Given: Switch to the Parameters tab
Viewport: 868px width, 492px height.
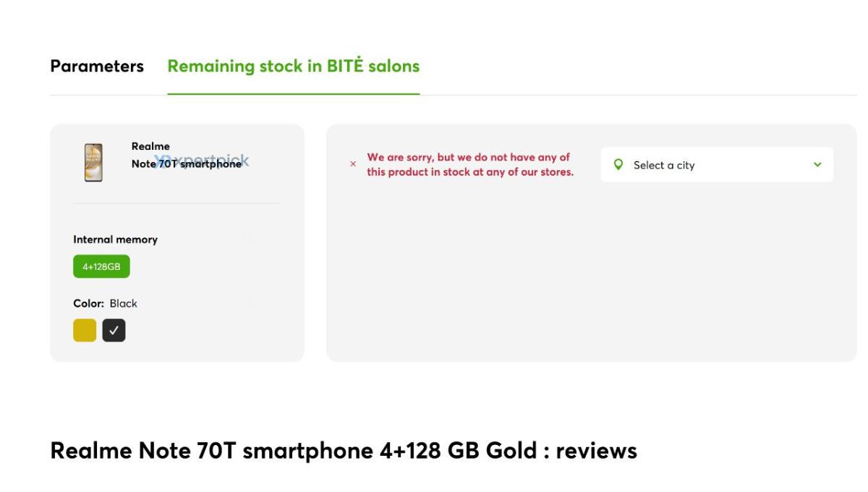Looking at the screenshot, I should [x=97, y=66].
